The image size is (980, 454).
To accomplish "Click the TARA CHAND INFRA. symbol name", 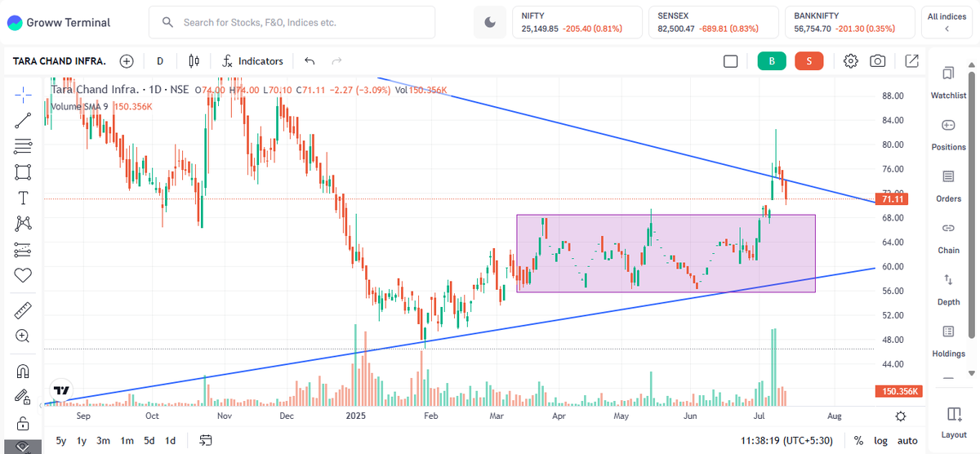I will point(60,61).
